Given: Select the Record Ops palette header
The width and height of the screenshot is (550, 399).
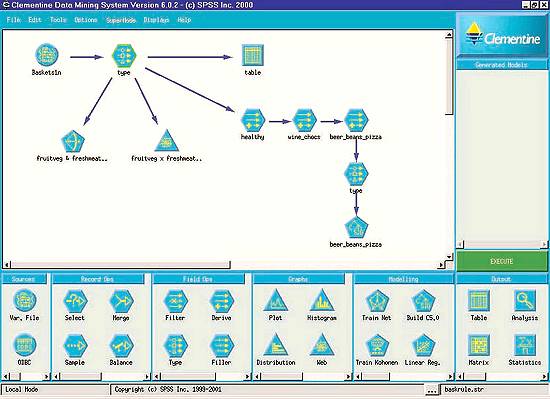Looking at the screenshot, I should [98, 279].
